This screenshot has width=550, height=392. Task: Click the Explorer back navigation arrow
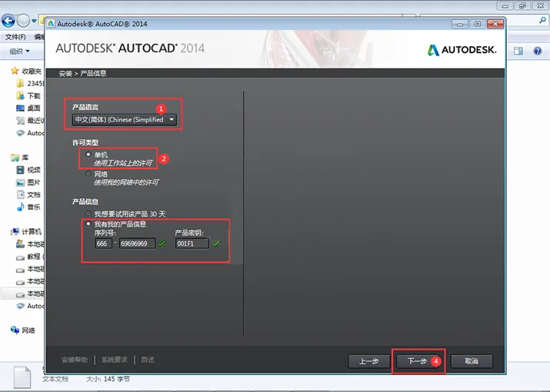[x=9, y=21]
